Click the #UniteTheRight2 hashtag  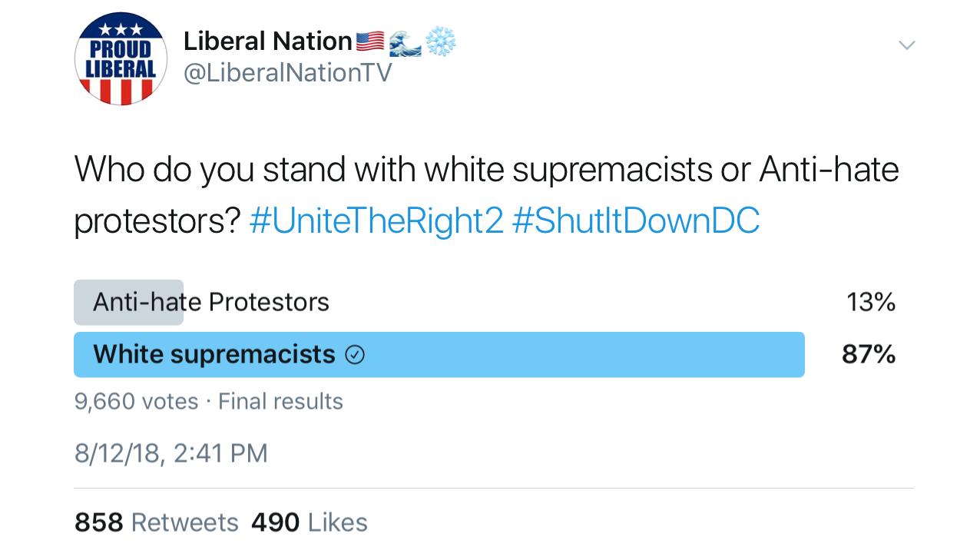(376, 221)
